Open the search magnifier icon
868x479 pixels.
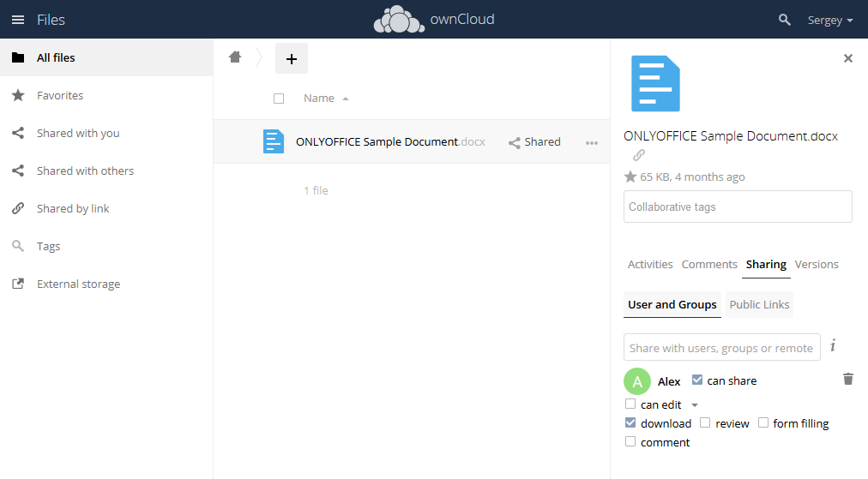point(785,20)
